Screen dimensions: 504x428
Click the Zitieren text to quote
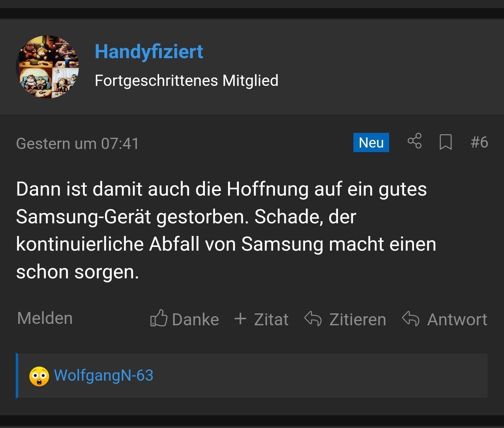coord(358,320)
